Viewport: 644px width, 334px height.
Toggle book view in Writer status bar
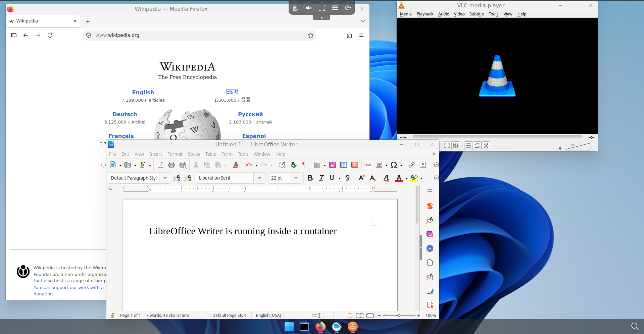click(x=370, y=316)
